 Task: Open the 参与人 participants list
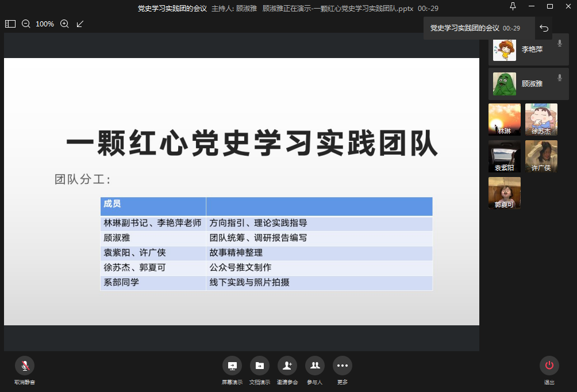point(315,366)
